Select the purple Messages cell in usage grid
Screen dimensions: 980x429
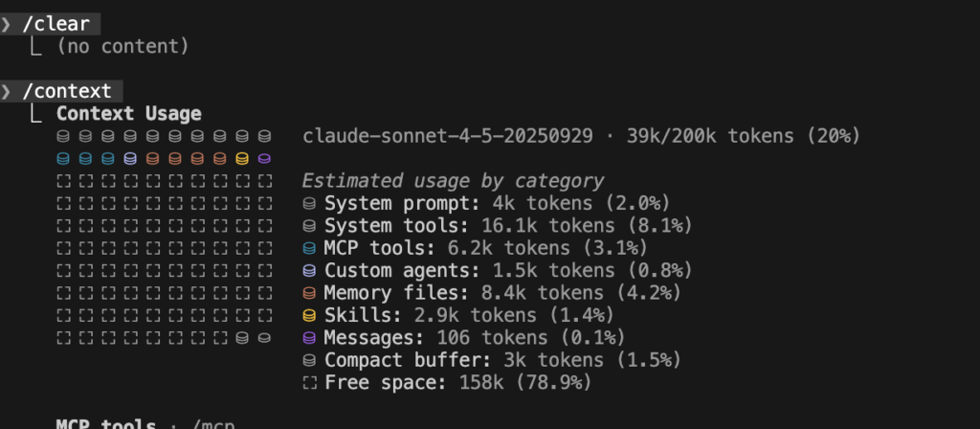point(265,158)
